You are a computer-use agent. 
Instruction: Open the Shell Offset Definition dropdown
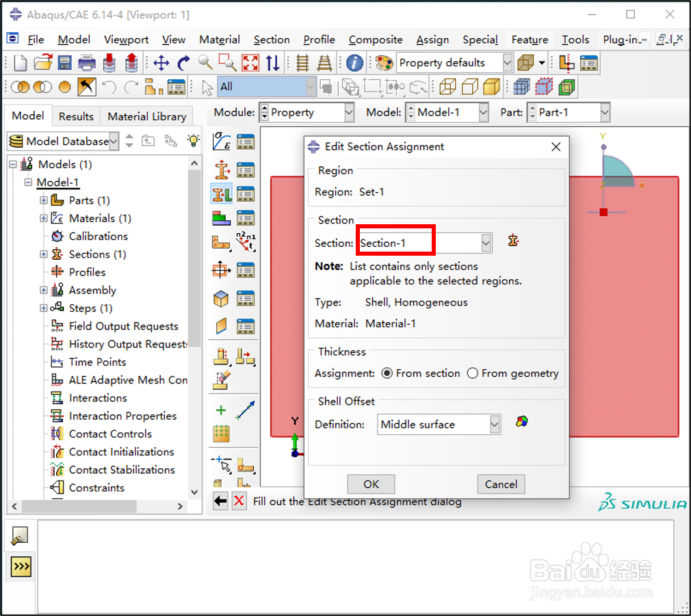(x=495, y=425)
